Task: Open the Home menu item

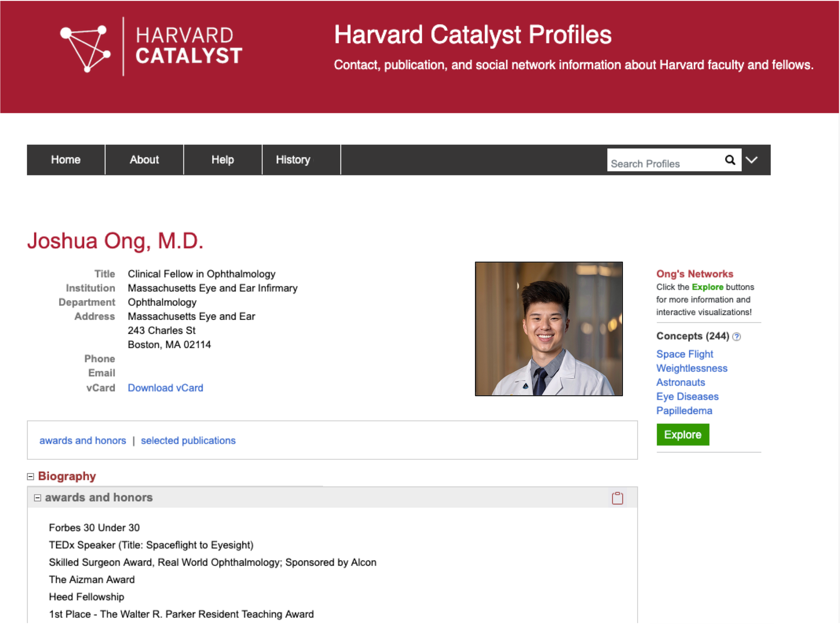Action: (x=66, y=160)
